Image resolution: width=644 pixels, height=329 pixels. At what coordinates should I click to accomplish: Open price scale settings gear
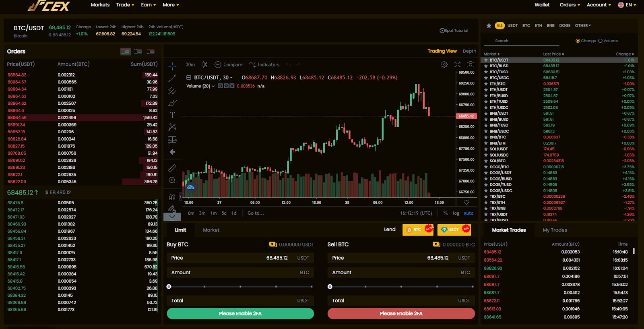click(x=466, y=203)
